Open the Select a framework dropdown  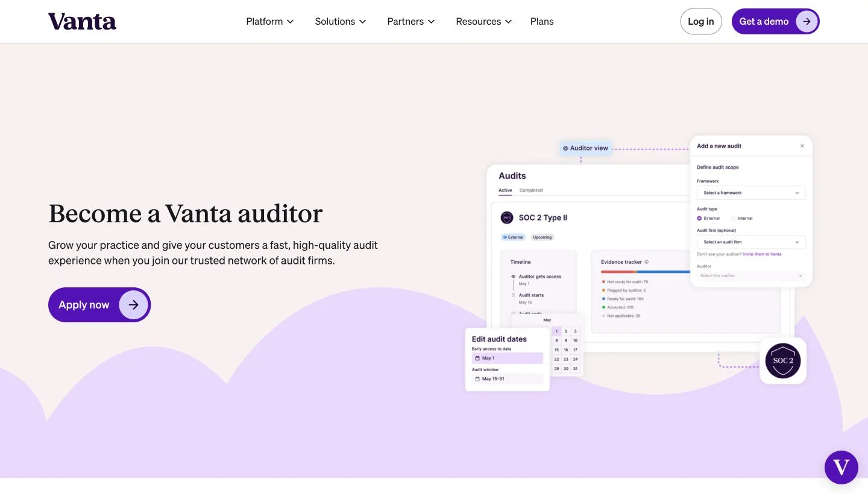[751, 193]
